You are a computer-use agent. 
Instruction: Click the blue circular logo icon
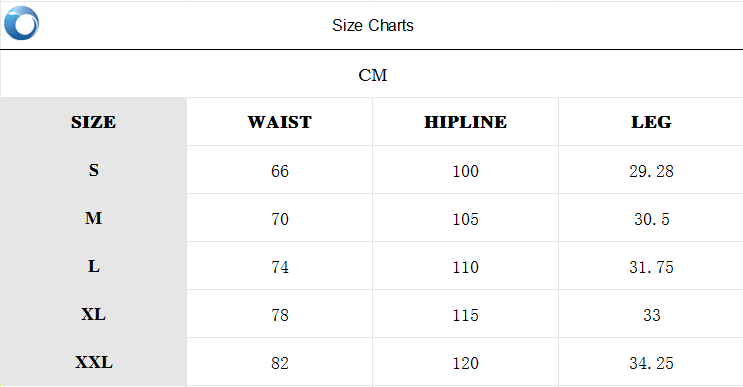[21, 23]
